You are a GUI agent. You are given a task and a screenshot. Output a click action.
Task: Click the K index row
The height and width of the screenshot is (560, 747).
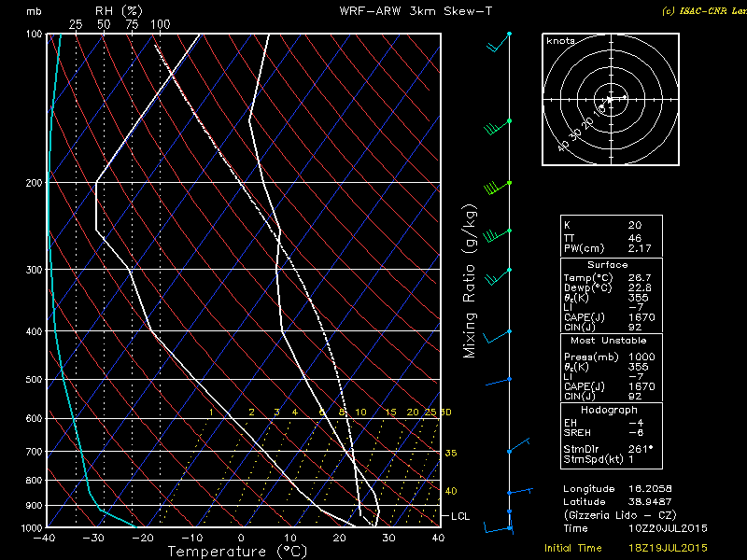tap(612, 225)
